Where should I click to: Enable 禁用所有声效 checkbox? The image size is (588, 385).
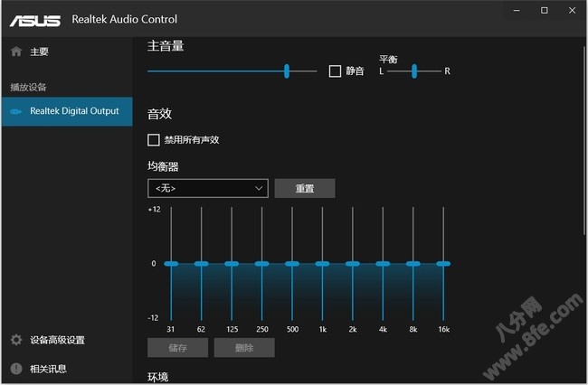[x=154, y=140]
